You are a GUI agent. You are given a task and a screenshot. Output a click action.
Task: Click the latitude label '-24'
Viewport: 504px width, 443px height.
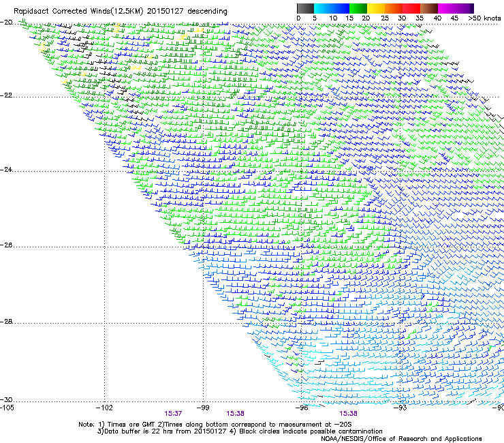(6, 170)
